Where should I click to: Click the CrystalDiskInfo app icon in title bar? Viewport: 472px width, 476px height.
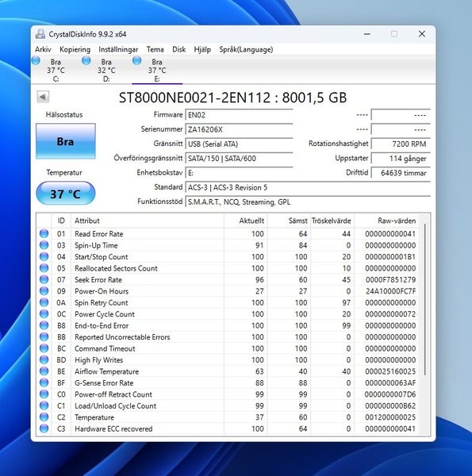(40, 34)
